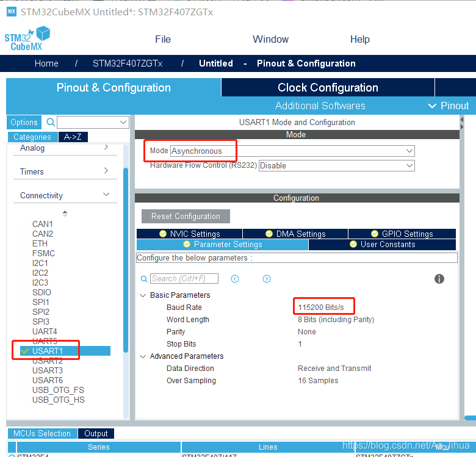
Task: Select I2C3 peripheral
Action: pos(40,282)
